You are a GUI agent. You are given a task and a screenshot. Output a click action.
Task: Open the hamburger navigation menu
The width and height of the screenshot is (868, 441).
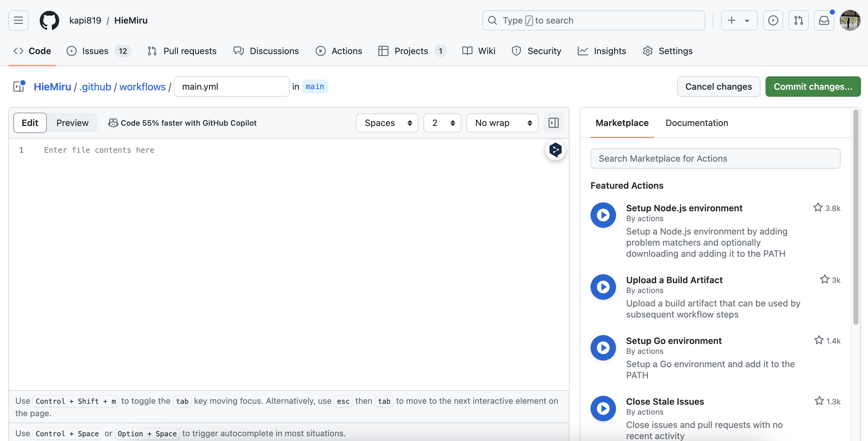click(x=18, y=20)
